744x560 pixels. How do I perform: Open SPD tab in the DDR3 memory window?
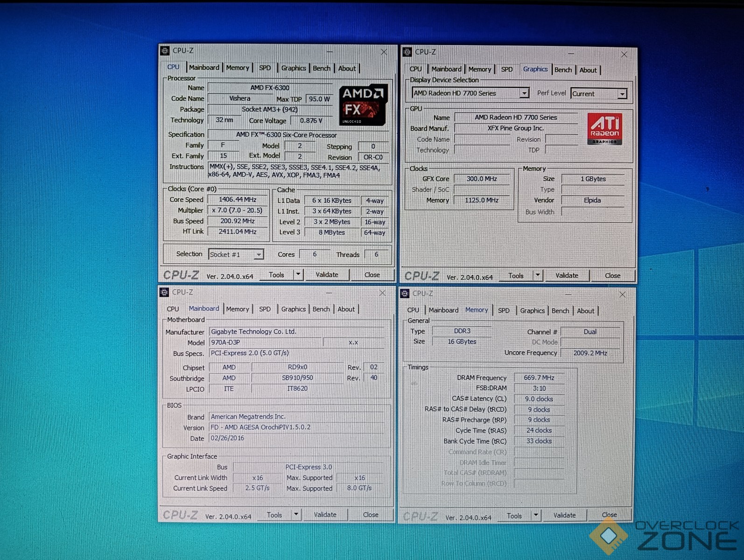click(x=504, y=310)
